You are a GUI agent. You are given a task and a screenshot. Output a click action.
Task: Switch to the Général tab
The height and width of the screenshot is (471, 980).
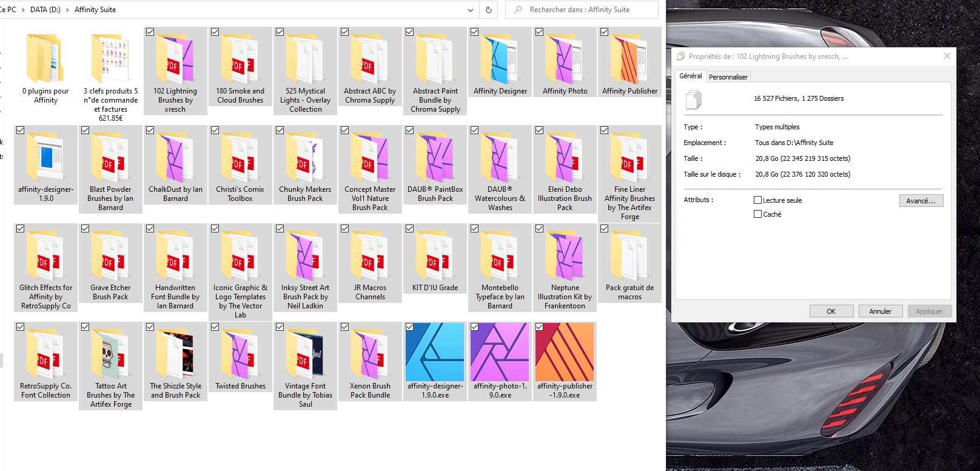[x=691, y=76]
